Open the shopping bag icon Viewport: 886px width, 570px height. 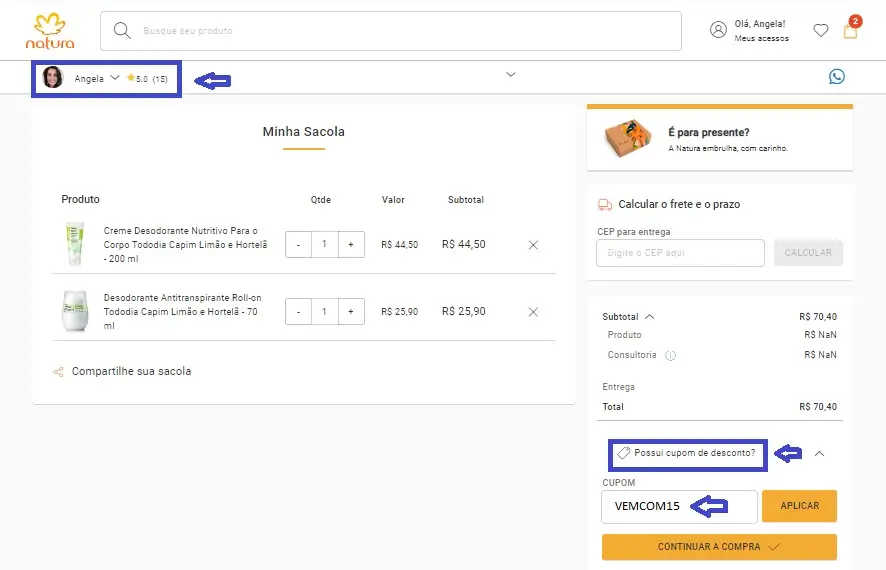click(850, 29)
